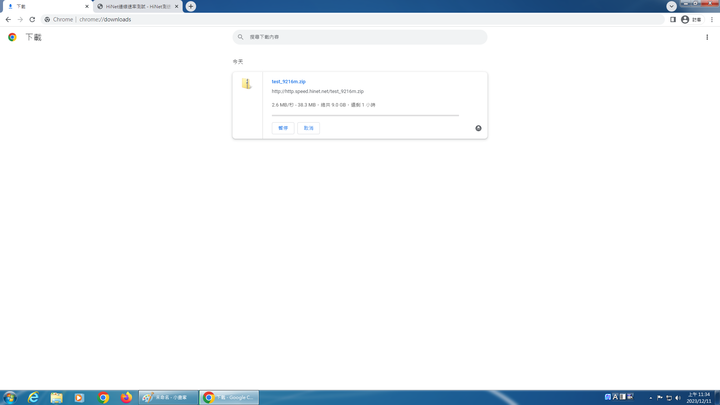The image size is (720, 405).
Task: Toggle the side panel icon
Action: [x=673, y=19]
